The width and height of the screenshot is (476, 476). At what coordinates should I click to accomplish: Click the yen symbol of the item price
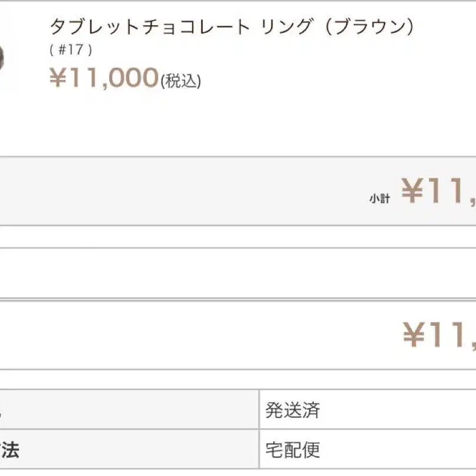[58, 78]
